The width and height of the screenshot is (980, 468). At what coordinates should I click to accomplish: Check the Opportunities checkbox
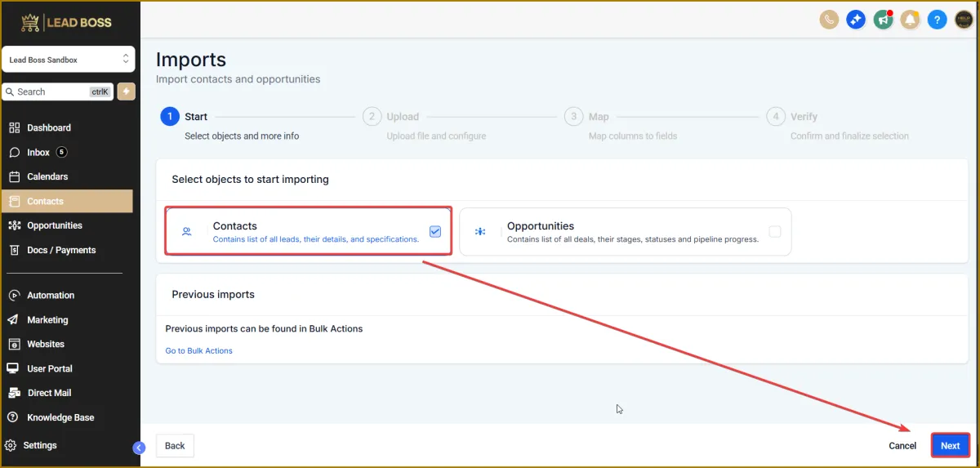click(775, 232)
